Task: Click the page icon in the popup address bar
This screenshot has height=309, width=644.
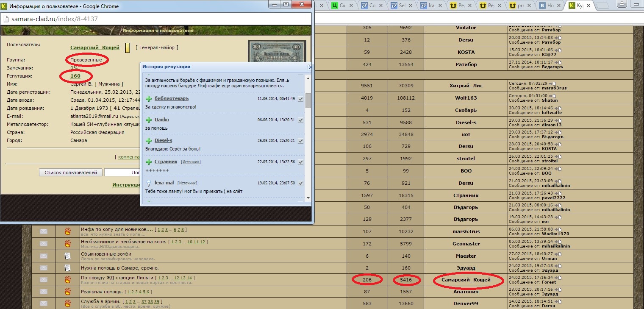Action: tap(6, 19)
